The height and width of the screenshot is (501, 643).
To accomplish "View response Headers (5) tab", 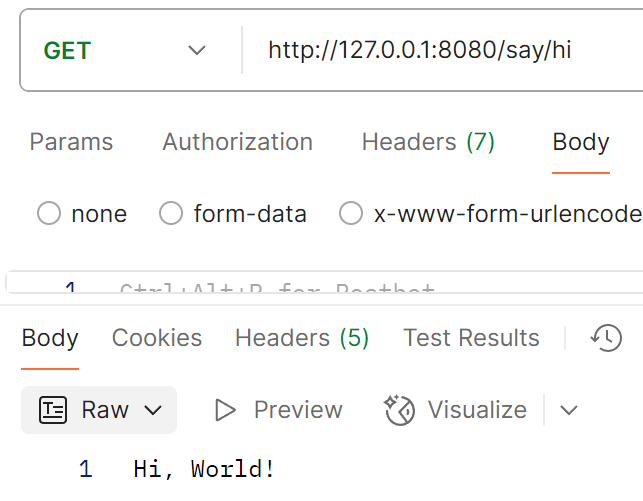I will click(x=302, y=338).
